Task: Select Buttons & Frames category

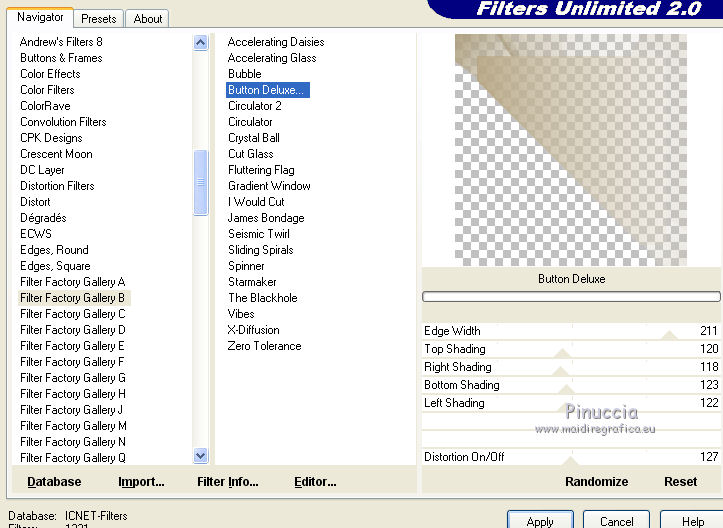Action: click(x=61, y=58)
